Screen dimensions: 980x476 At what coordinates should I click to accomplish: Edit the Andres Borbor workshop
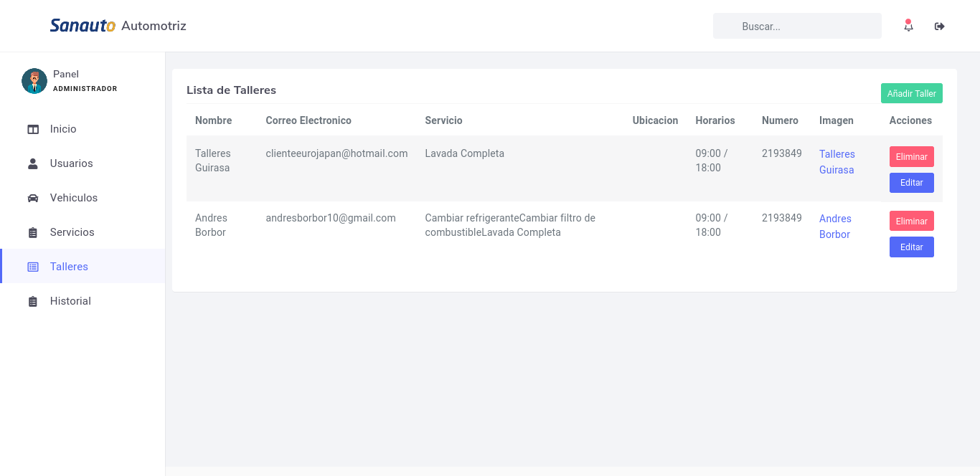(x=911, y=247)
